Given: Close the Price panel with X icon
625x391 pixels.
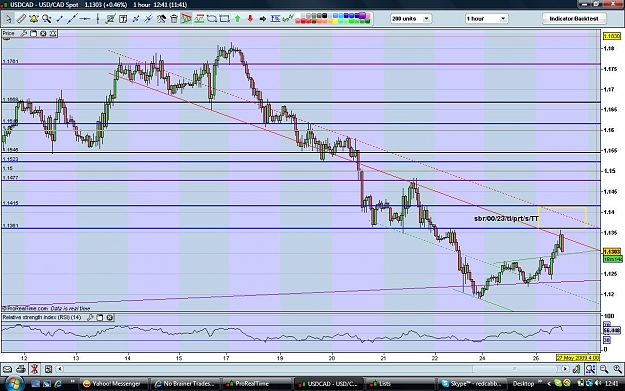Looking at the screenshot, I should [x=43, y=33].
